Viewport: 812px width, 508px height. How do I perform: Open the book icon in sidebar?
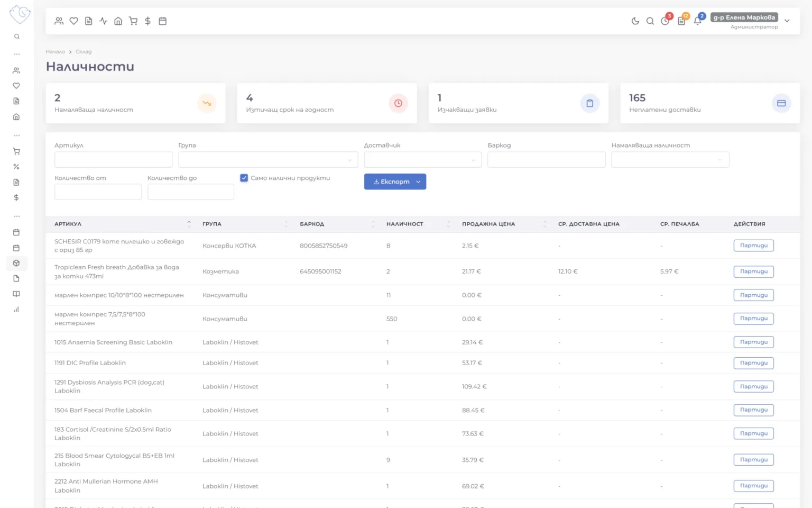point(16,294)
